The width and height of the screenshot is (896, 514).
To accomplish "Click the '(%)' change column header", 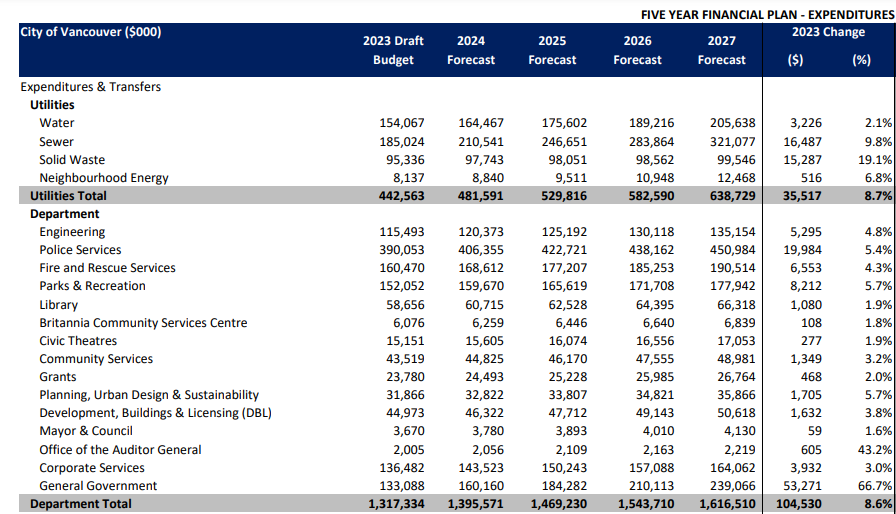I will point(862,60).
